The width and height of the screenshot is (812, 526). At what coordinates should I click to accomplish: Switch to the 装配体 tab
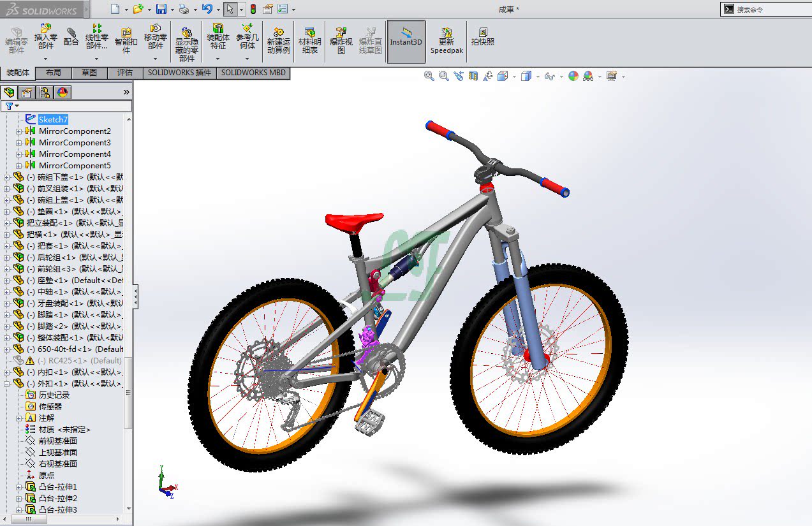[x=18, y=73]
